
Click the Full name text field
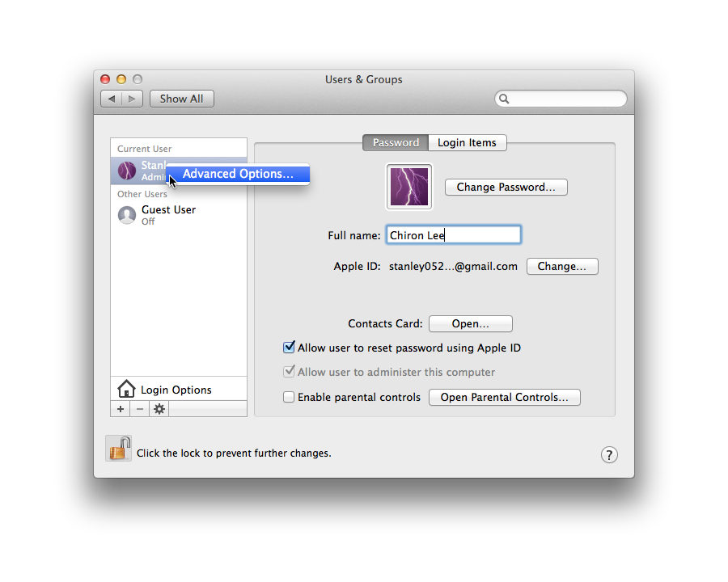coord(453,235)
